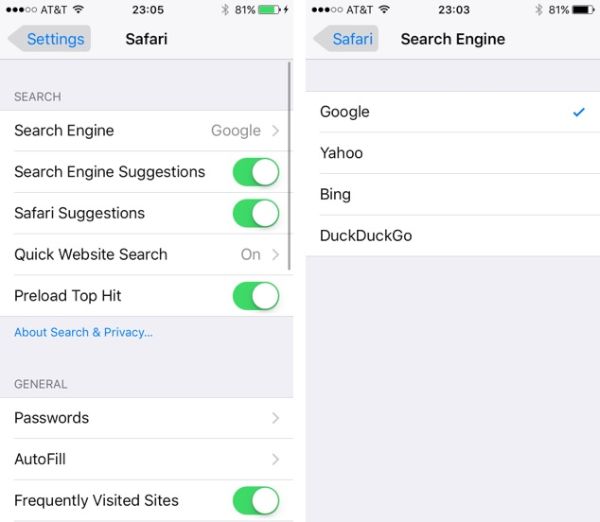
Task: Tap the Google checkmark icon
Action: tap(579, 112)
